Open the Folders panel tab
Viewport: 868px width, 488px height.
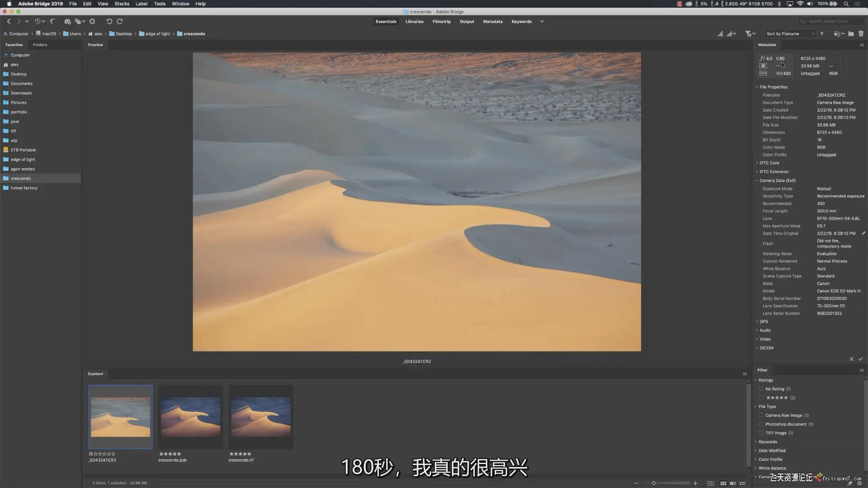point(40,45)
